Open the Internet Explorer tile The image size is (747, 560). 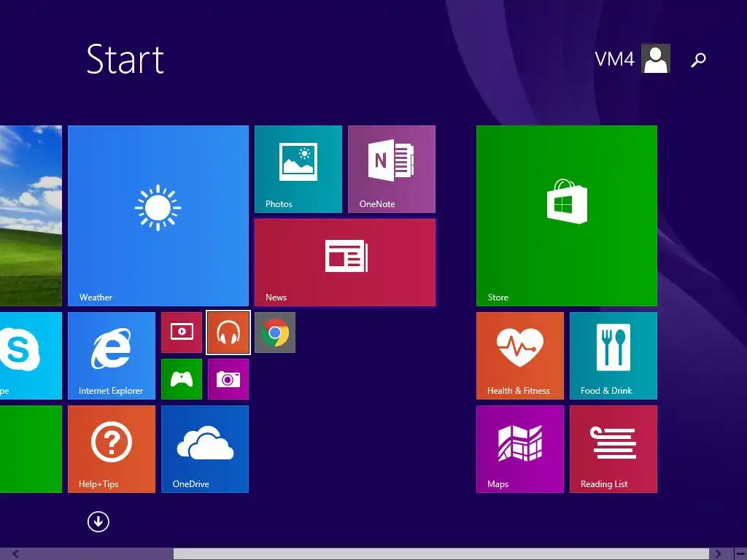tap(112, 356)
